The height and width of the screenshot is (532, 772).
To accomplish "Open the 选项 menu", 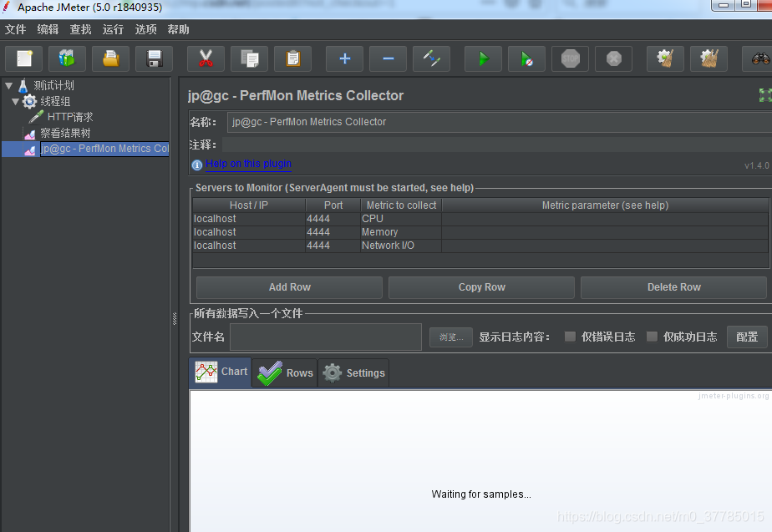I will click(145, 29).
